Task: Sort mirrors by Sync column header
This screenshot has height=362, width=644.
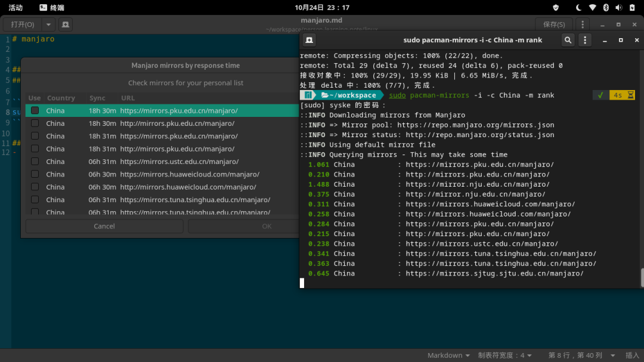Action: (97, 98)
